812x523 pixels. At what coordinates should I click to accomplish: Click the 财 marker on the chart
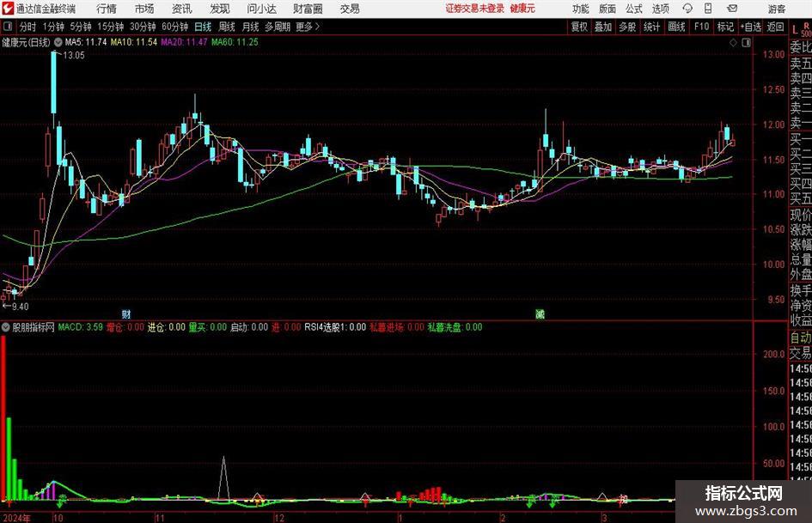pos(126,314)
